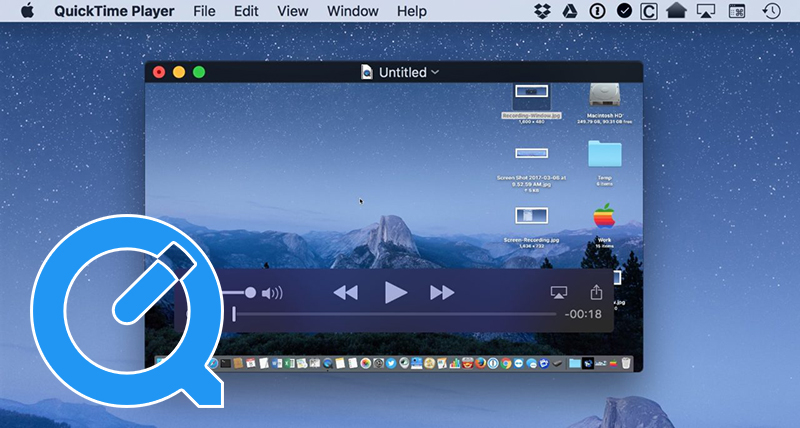This screenshot has height=428, width=800.
Task: Click the Excel icon in the Dock
Action: (289, 363)
